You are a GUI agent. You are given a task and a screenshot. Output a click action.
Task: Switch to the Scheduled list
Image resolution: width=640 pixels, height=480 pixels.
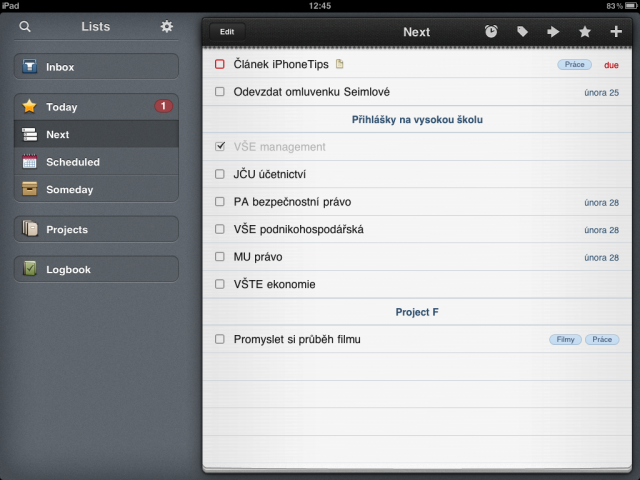(x=96, y=162)
